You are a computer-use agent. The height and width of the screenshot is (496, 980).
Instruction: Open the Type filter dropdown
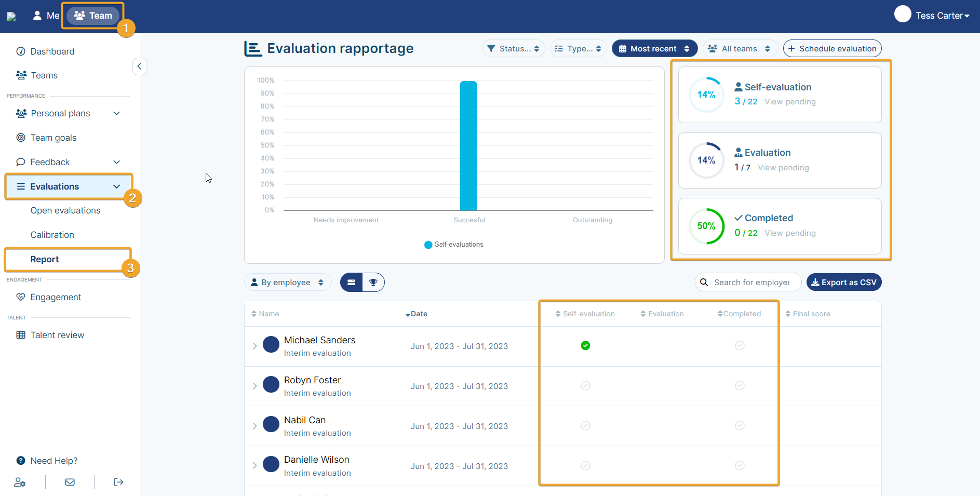[x=578, y=48]
